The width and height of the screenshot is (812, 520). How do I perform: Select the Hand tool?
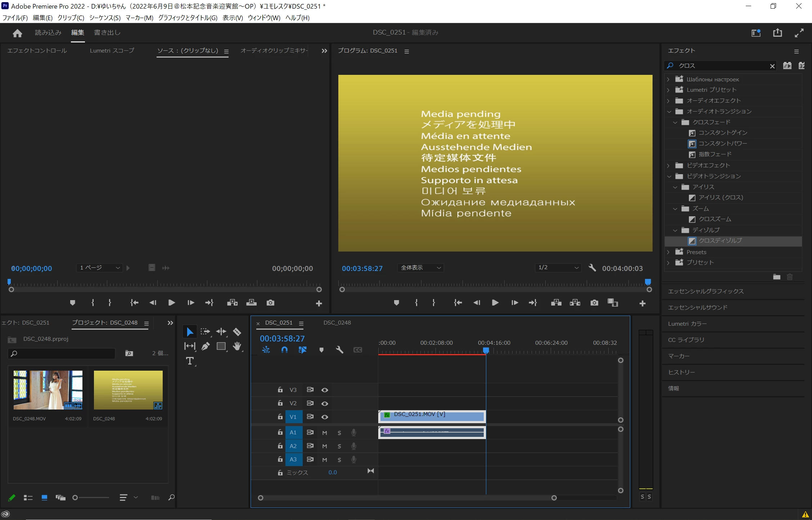click(237, 346)
